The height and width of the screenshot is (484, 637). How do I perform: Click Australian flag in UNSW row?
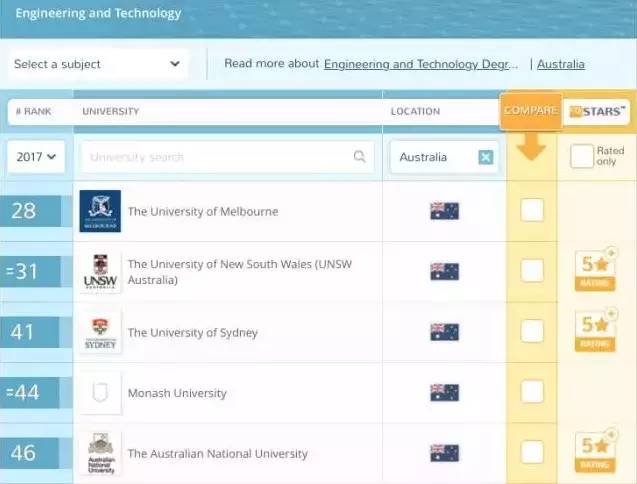pyautogui.click(x=444, y=271)
